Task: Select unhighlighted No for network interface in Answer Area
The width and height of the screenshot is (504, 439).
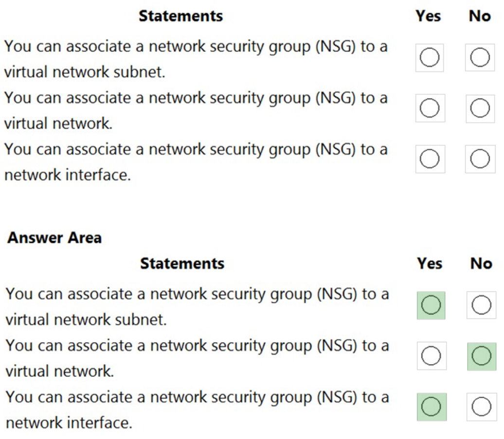Action: pyautogui.click(x=481, y=407)
